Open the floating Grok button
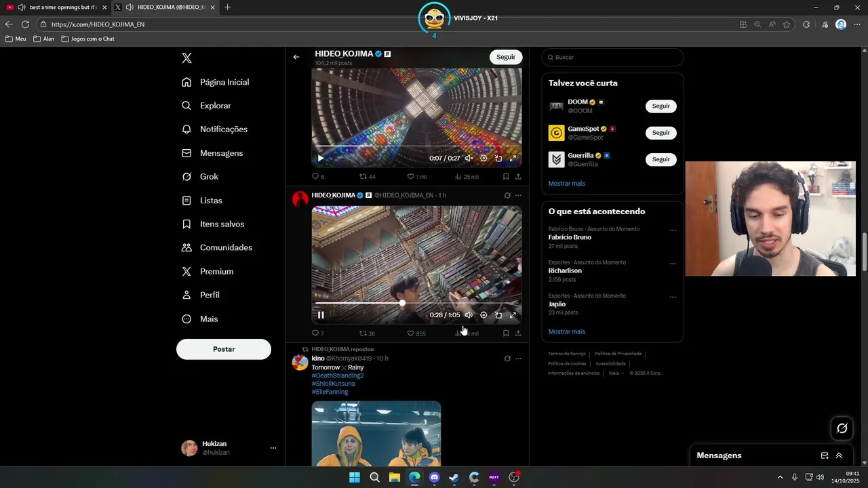 842,428
